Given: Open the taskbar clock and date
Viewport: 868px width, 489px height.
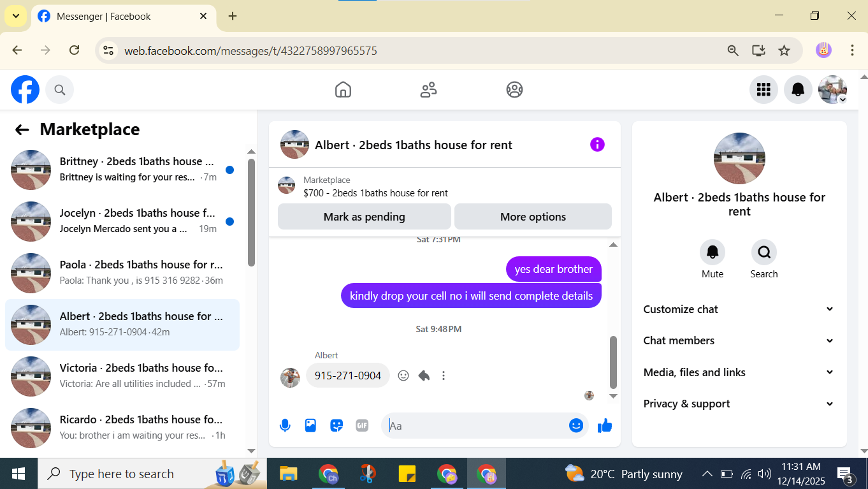Looking at the screenshot, I should coord(800,474).
